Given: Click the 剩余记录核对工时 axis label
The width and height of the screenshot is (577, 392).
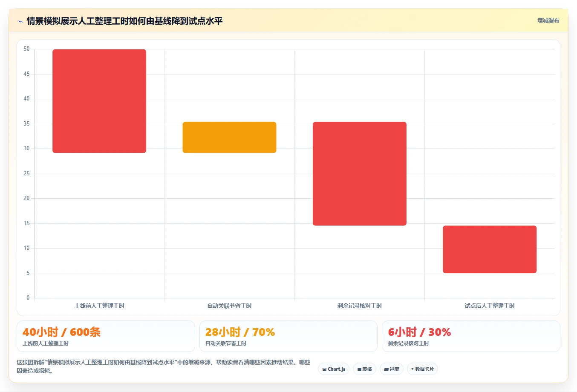Looking at the screenshot, I should [360, 306].
